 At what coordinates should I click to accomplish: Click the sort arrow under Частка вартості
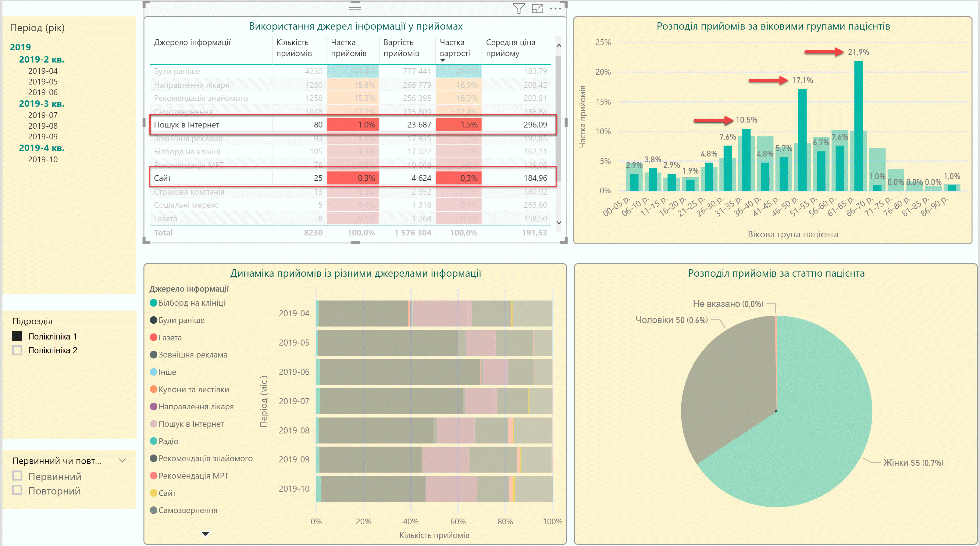click(x=442, y=60)
